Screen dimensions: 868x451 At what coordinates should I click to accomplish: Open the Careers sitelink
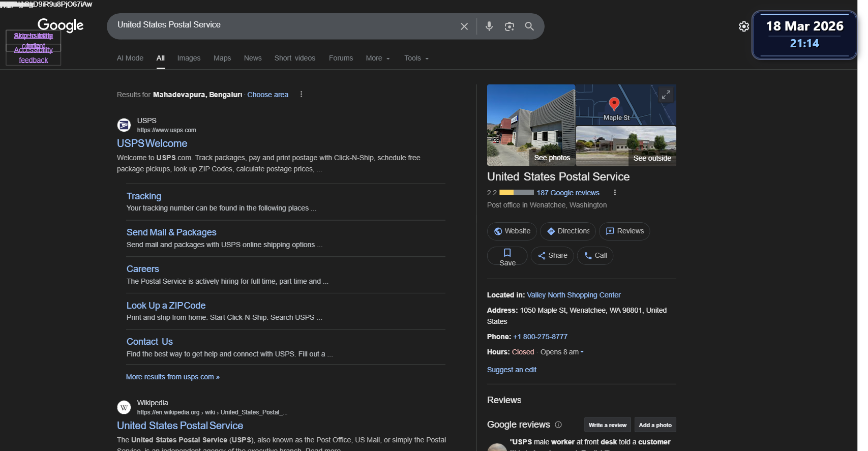pyautogui.click(x=143, y=269)
